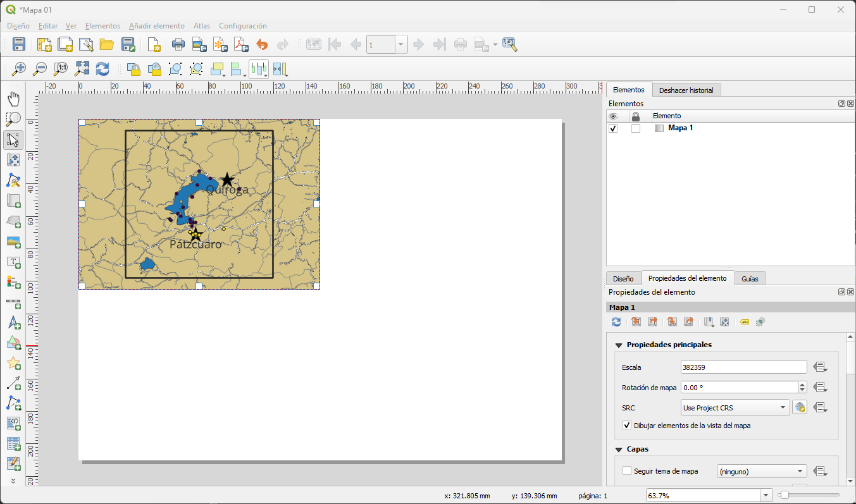The height and width of the screenshot is (504, 856).
Task: Print the layout with the printer icon
Action: pos(178,44)
